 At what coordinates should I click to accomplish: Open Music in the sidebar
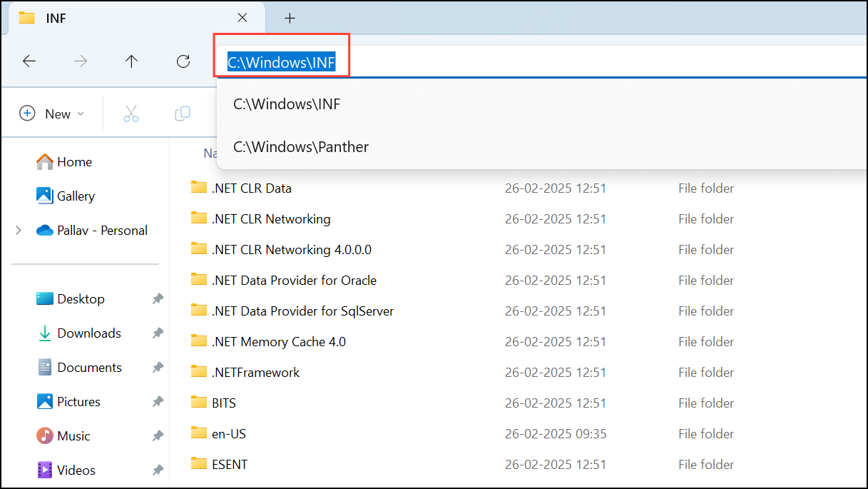tap(63, 436)
